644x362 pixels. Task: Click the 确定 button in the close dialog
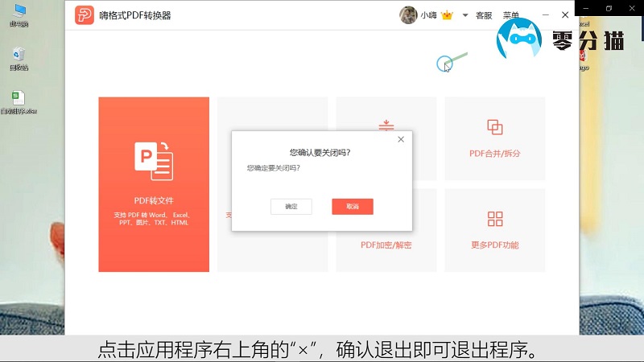(291, 207)
